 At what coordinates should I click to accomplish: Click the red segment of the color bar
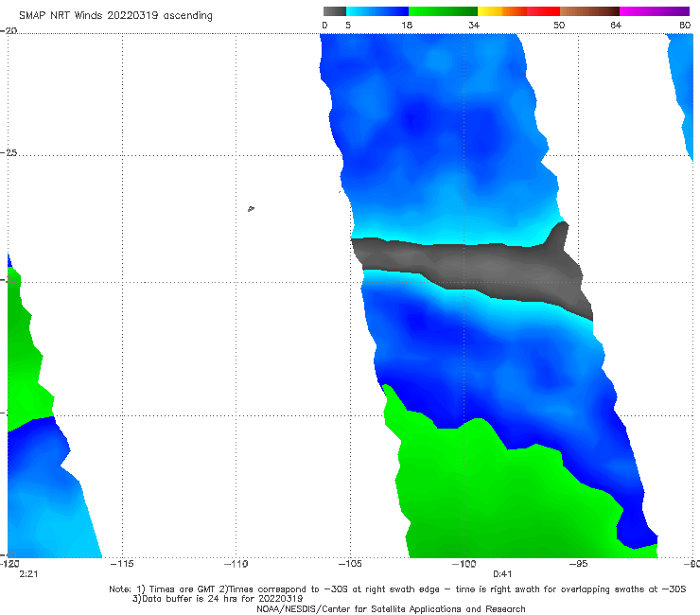pyautogui.click(x=543, y=11)
